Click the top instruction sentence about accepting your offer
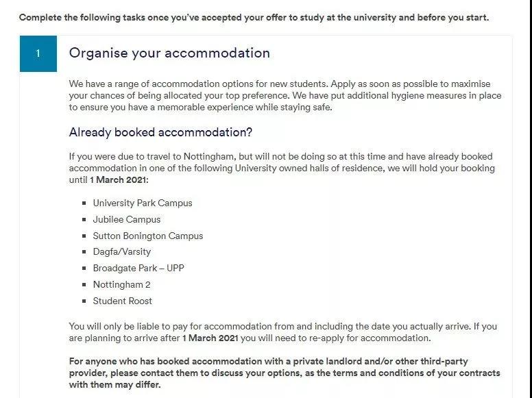The image size is (532, 398). (x=254, y=17)
